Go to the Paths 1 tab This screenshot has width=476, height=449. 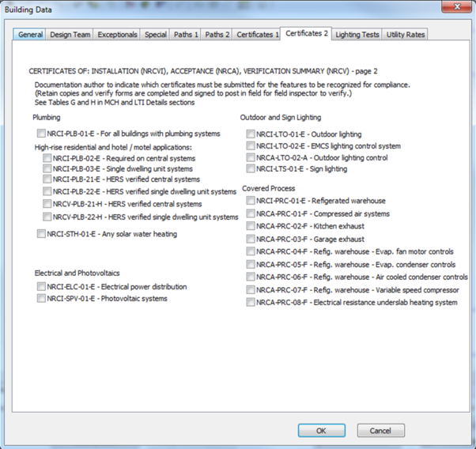click(186, 35)
